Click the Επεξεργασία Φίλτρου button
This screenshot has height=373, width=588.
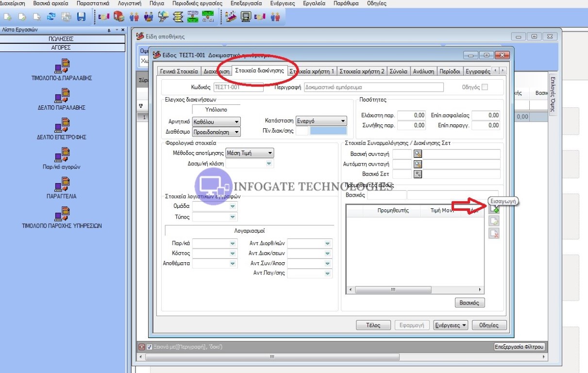519,347
